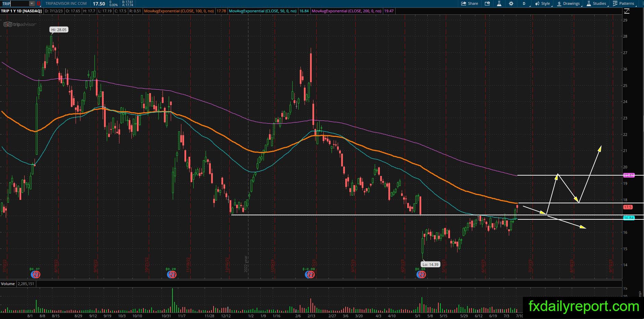This screenshot has height=319, width=644.
Task: Click the 21 price axis tick
Action: 625,151
